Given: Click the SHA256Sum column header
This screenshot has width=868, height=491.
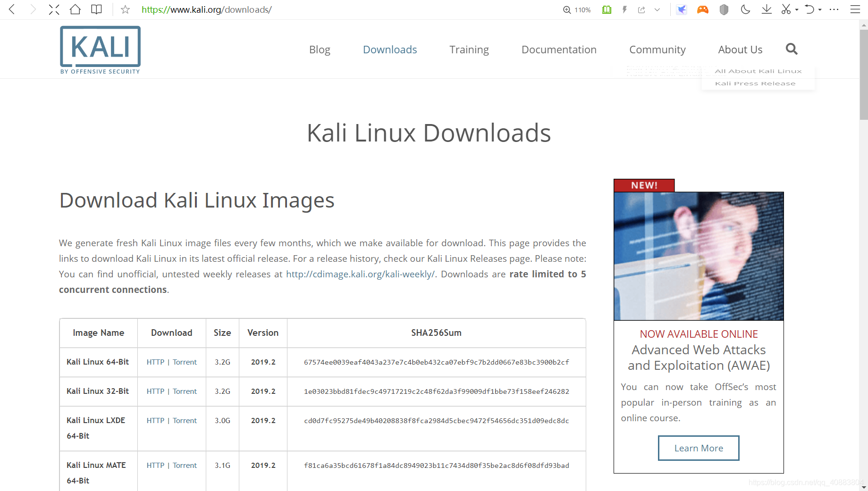Looking at the screenshot, I should tap(437, 333).
